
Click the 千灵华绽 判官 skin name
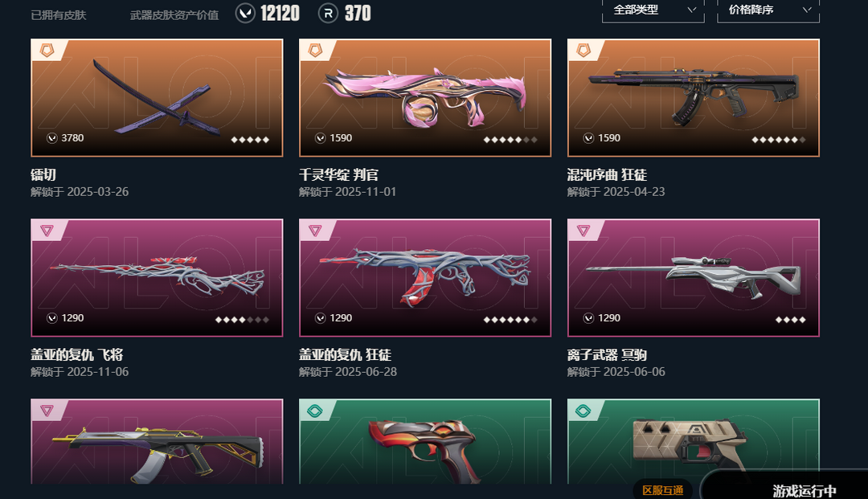pos(339,175)
